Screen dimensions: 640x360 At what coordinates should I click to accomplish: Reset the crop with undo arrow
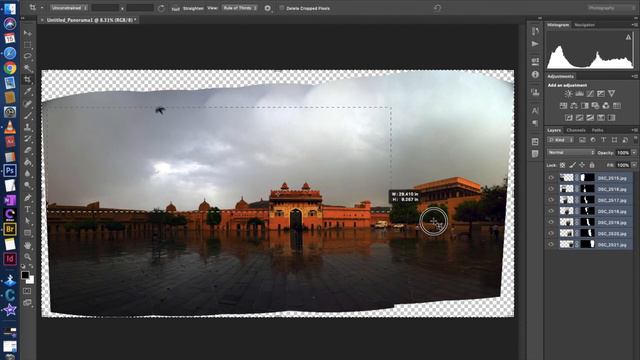tap(438, 8)
